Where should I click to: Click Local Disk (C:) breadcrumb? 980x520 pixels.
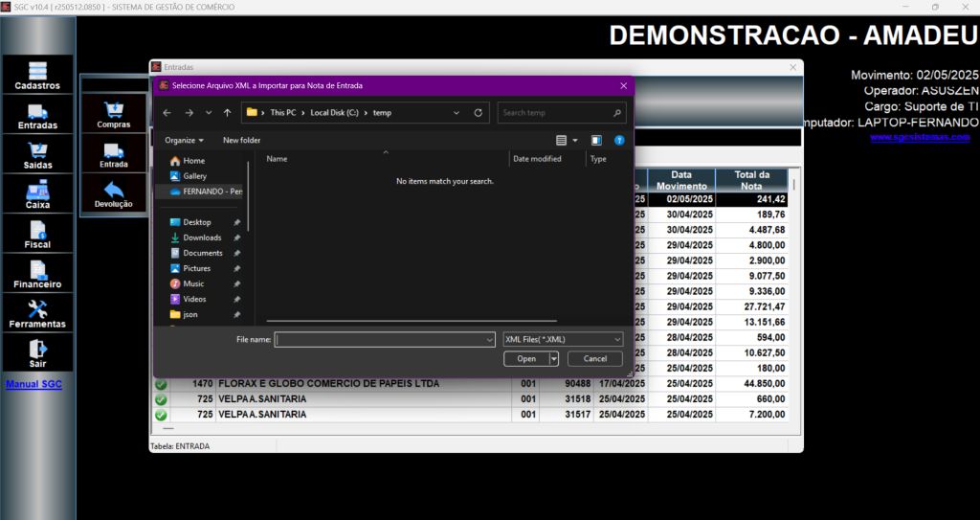(334, 113)
